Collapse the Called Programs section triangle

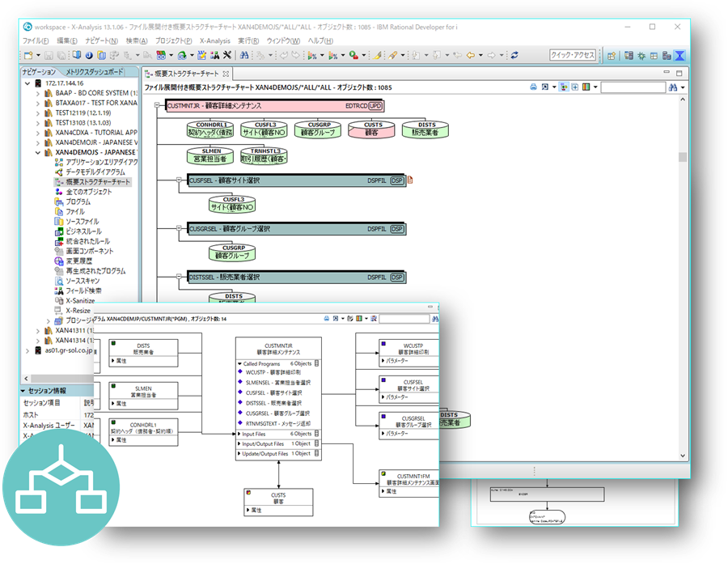pyautogui.click(x=239, y=364)
